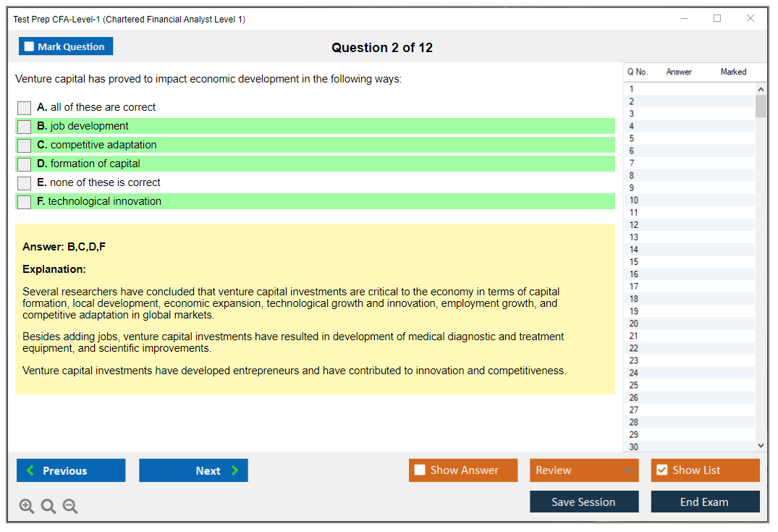Reset zoom with the plain magnifier icon
Viewport: 778px width, 532px height.
(x=48, y=506)
